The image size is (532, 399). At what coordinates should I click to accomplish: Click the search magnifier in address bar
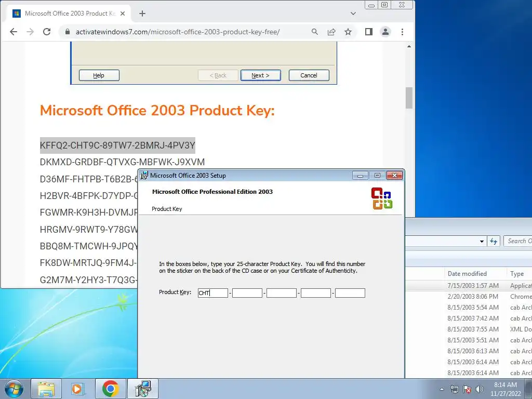tap(315, 32)
